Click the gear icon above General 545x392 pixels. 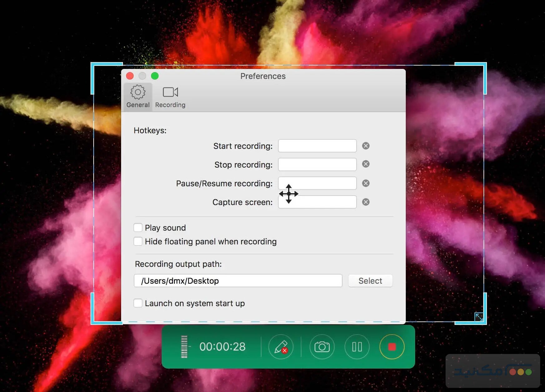point(137,92)
